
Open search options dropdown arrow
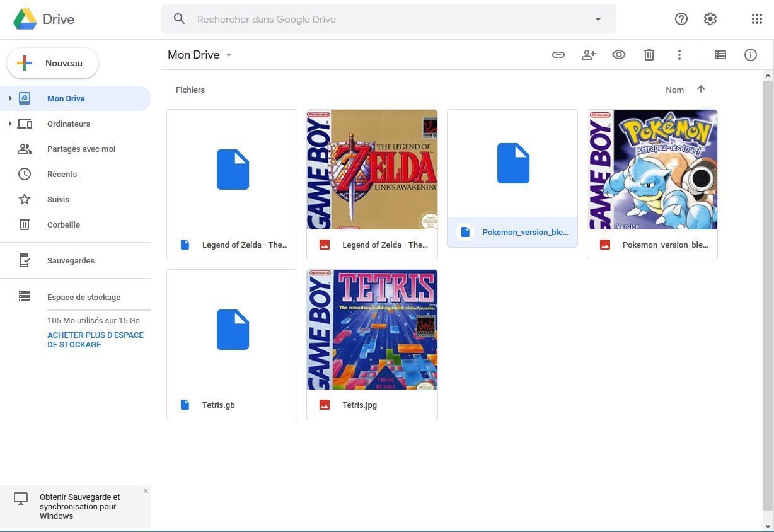(598, 19)
